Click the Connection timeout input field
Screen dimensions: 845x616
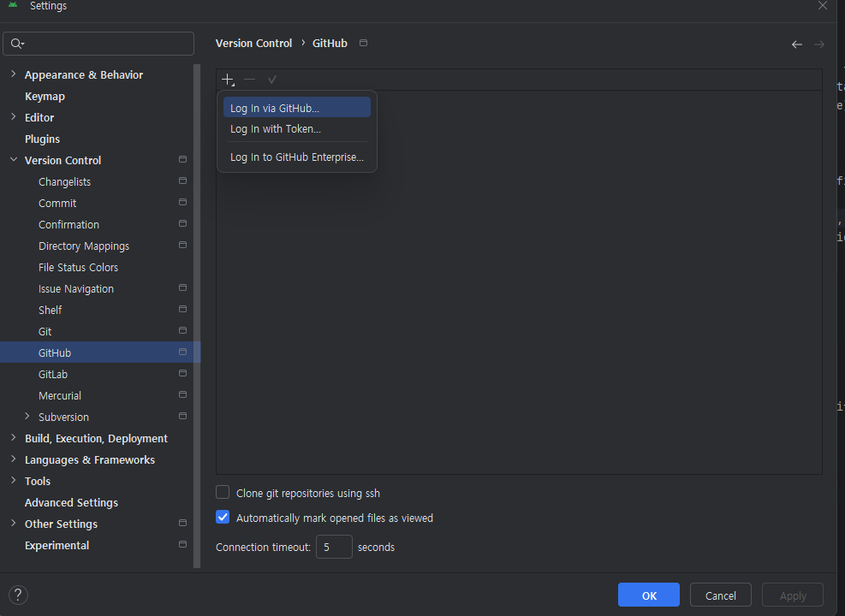click(334, 547)
